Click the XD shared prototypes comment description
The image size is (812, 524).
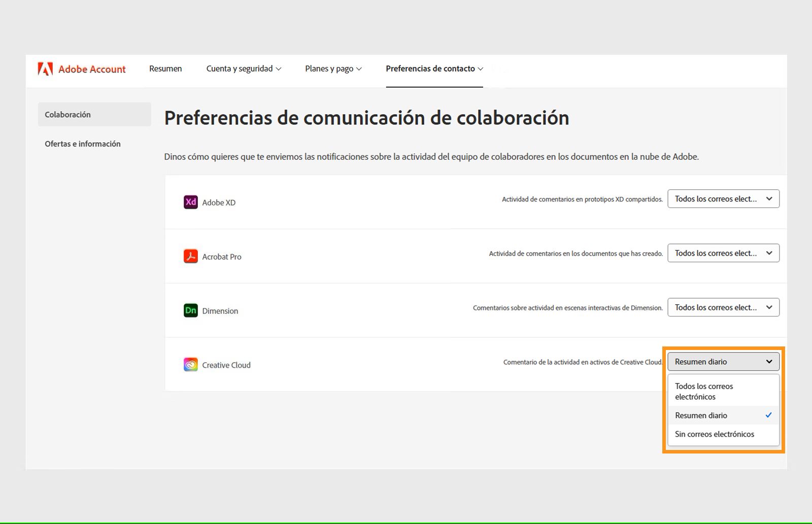pos(582,199)
